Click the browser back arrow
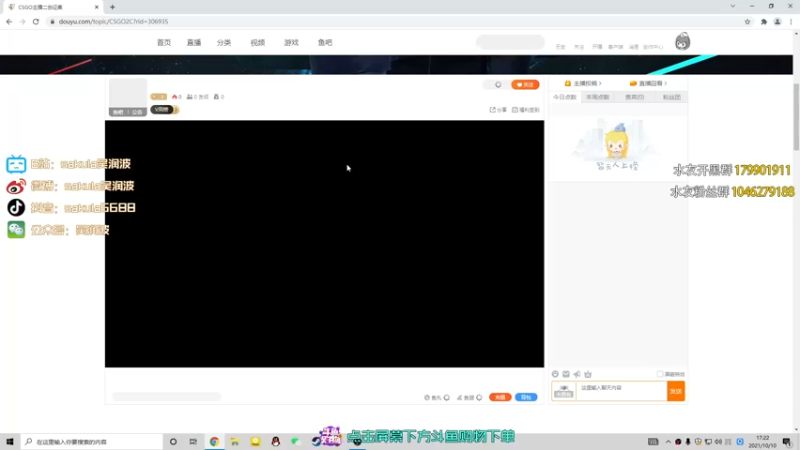The height and width of the screenshot is (450, 800). pos(9,21)
